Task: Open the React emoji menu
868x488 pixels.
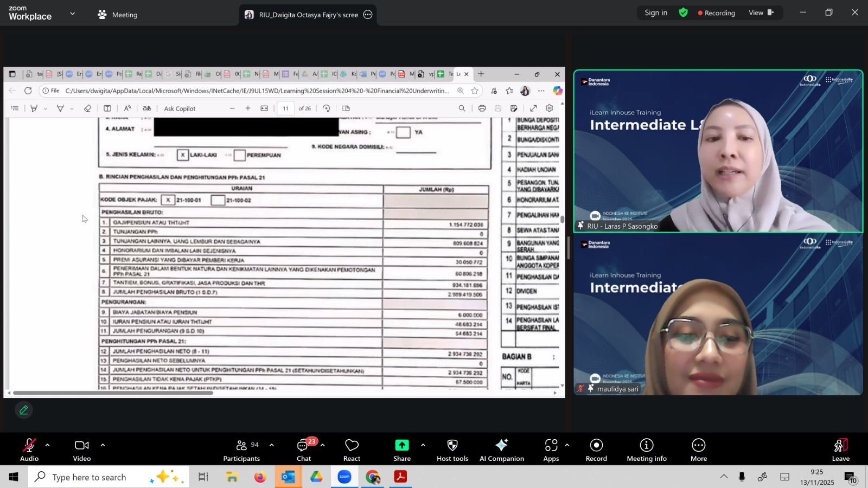Action: coord(352,450)
